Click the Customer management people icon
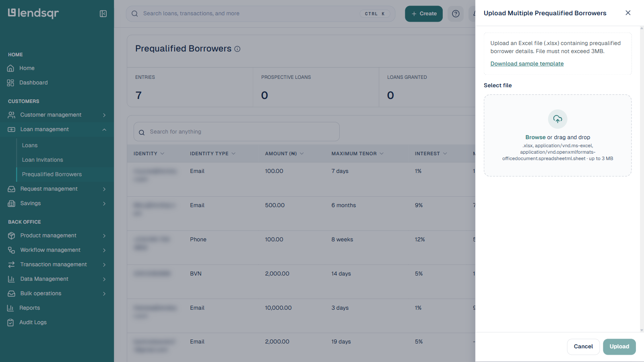This screenshot has height=362, width=644. pyautogui.click(x=11, y=115)
